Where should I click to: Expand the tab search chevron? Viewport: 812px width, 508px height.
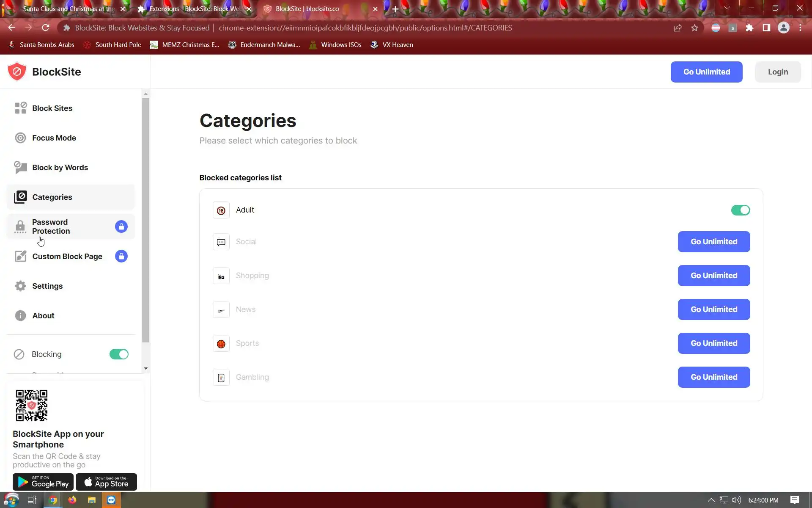727,8
